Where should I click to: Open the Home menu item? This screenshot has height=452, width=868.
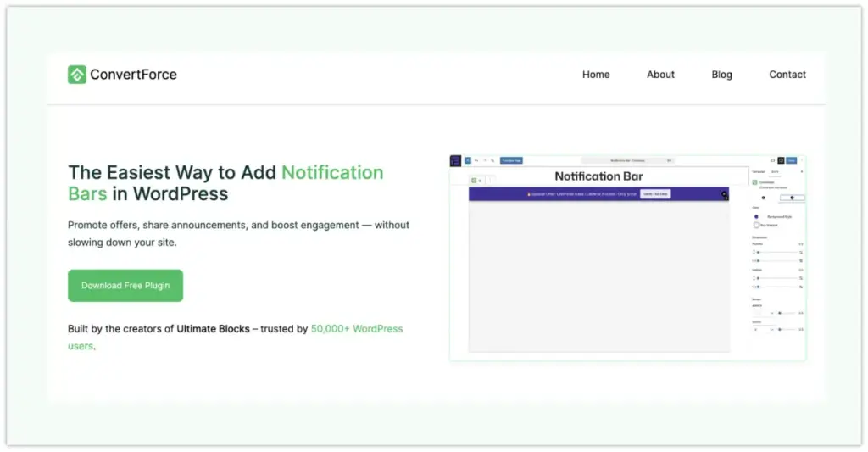[x=596, y=75]
